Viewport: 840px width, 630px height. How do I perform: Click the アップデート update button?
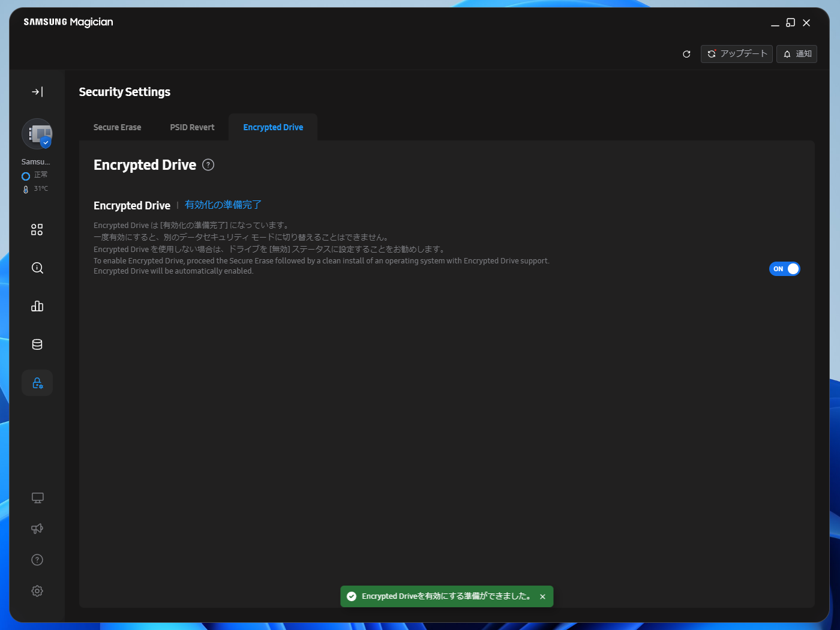point(737,54)
